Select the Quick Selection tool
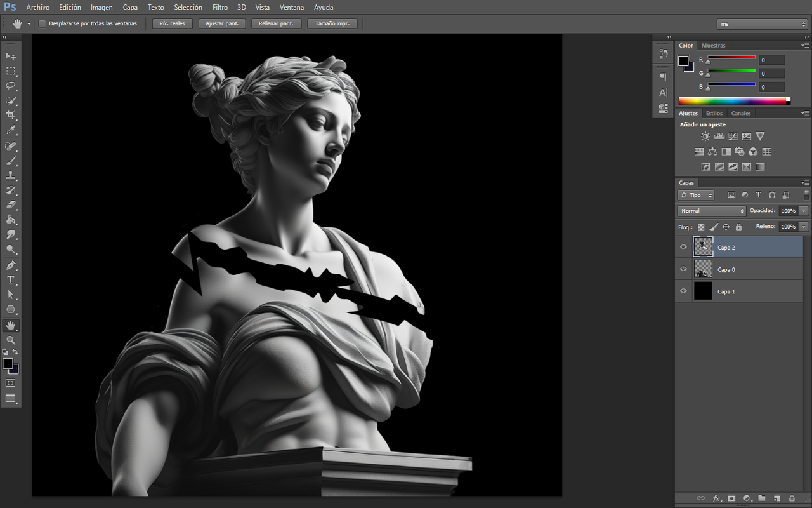This screenshot has width=812, height=508. pos(11,100)
